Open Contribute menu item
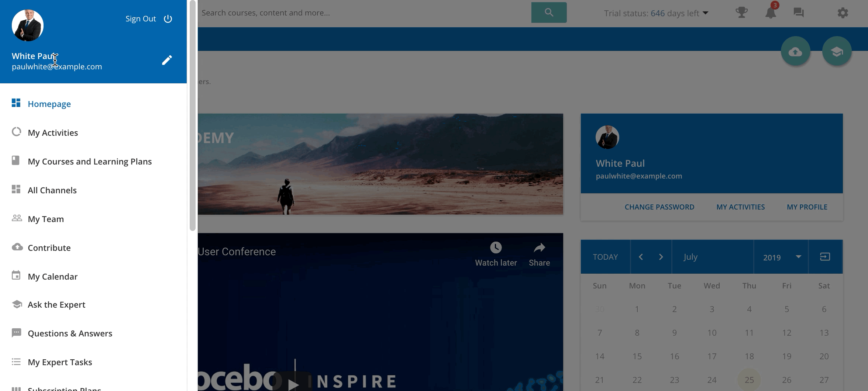 coord(49,248)
